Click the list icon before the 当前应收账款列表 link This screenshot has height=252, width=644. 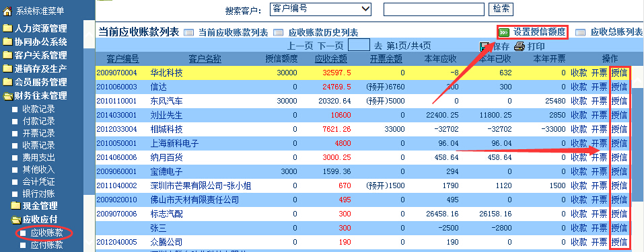(x=188, y=32)
